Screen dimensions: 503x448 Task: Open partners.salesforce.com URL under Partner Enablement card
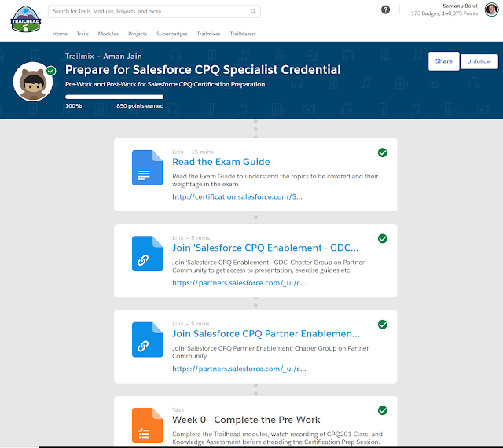239,369
